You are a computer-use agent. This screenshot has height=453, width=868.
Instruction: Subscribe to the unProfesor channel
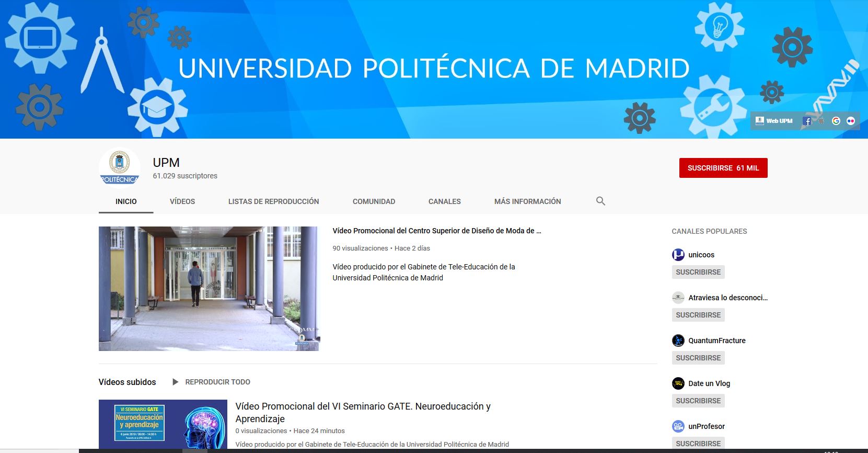(698, 443)
